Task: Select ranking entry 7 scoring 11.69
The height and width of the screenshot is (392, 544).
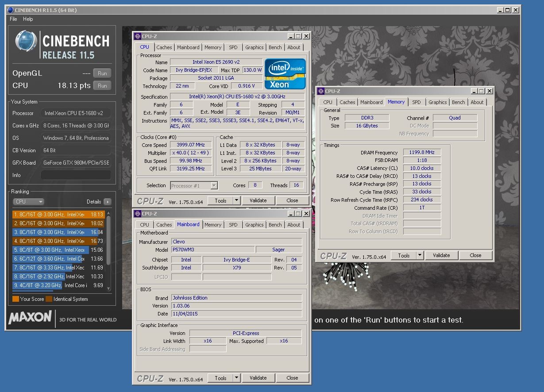Action: point(58,268)
